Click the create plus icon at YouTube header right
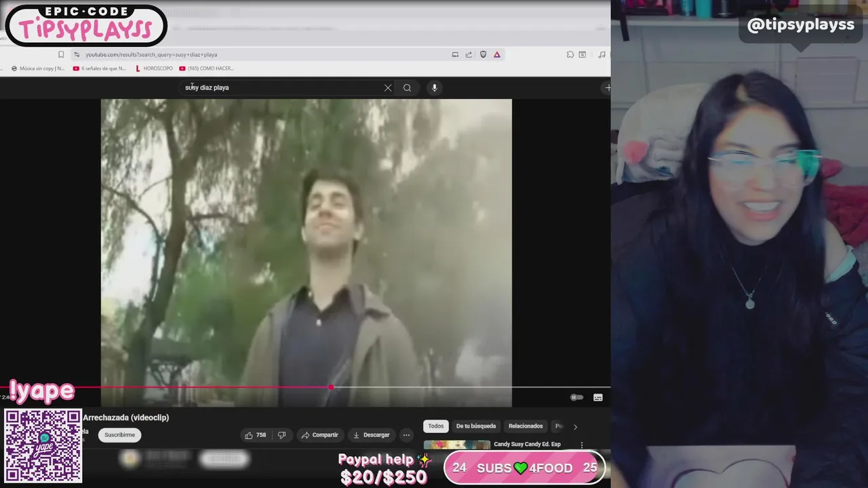The image size is (868, 488). coord(608,87)
